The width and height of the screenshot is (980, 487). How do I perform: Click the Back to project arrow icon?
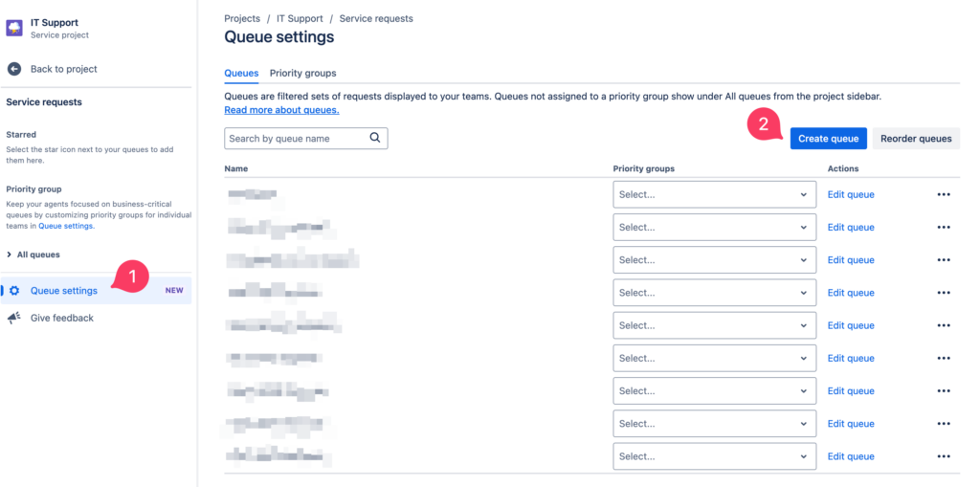14,69
